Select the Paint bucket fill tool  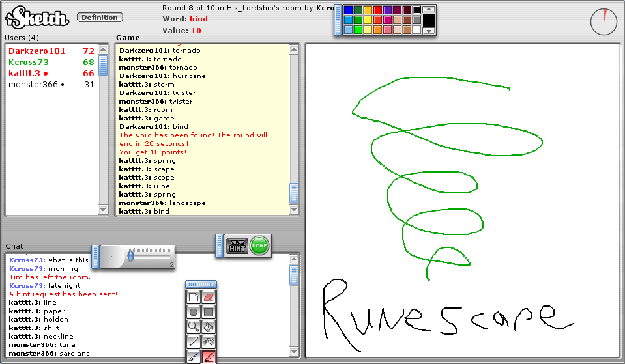pos(209,327)
